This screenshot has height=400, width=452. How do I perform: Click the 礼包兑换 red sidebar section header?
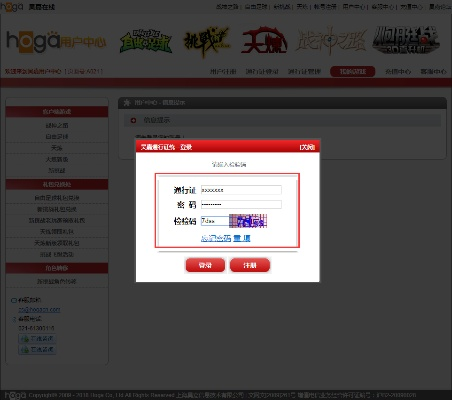tap(57, 184)
